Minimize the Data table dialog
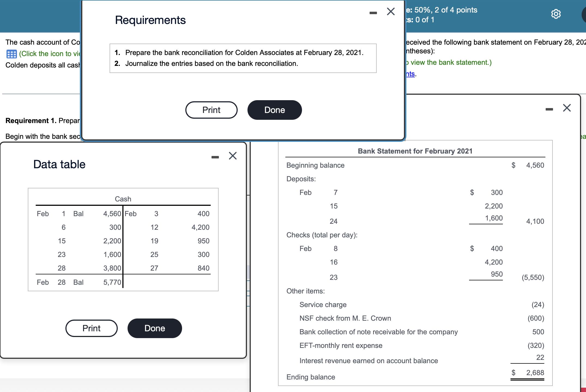 click(215, 157)
